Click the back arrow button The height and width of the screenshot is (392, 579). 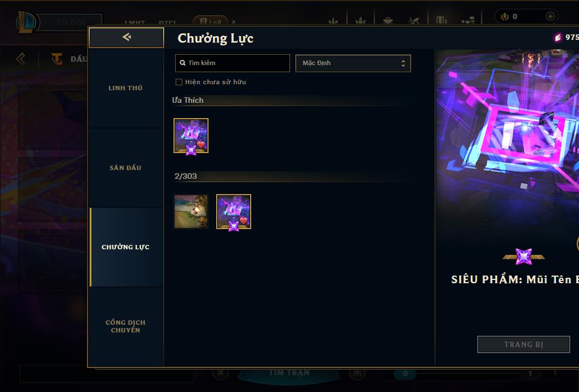(x=126, y=37)
